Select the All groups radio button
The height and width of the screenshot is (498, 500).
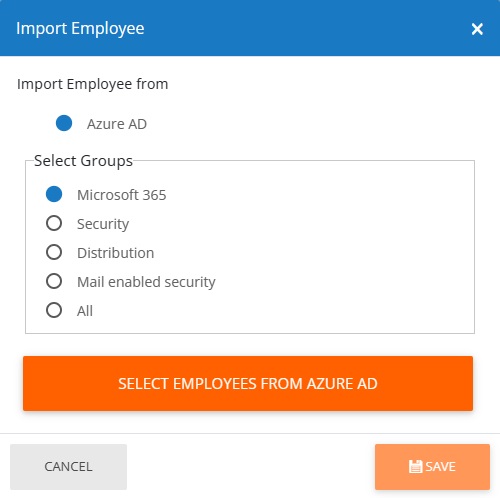coord(54,310)
